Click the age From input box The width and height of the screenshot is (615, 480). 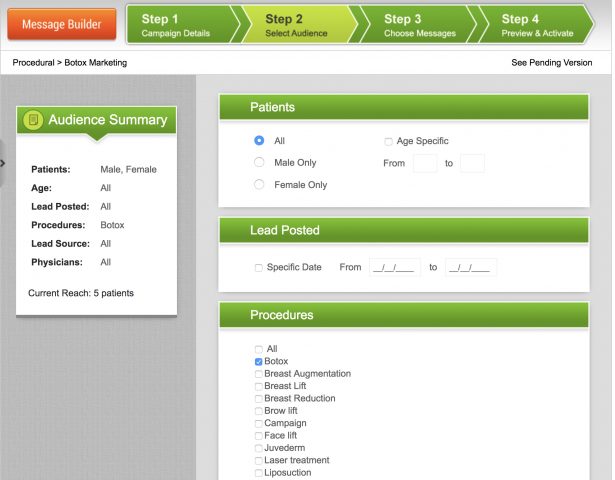425,163
